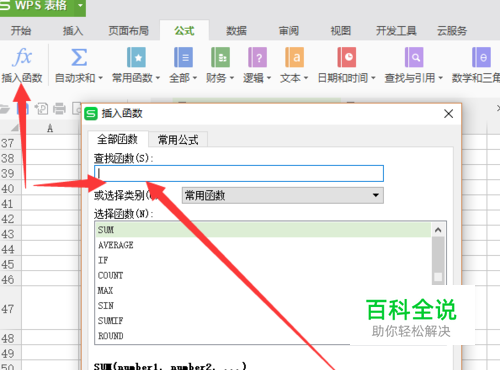This screenshot has height=370, width=500.
Task: Click the 日期和时间 clock book icon
Action: coord(347,57)
